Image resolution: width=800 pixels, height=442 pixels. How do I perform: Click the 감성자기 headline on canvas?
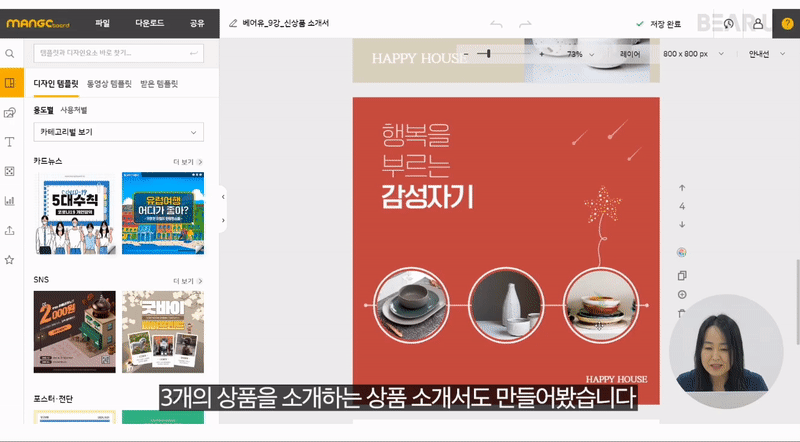click(x=428, y=197)
